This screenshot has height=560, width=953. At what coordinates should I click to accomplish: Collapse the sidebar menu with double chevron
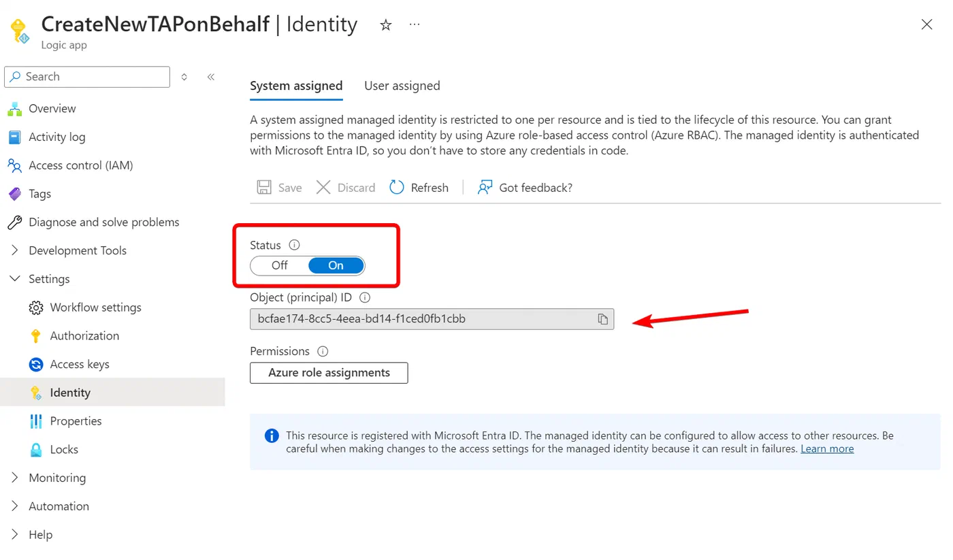click(211, 77)
